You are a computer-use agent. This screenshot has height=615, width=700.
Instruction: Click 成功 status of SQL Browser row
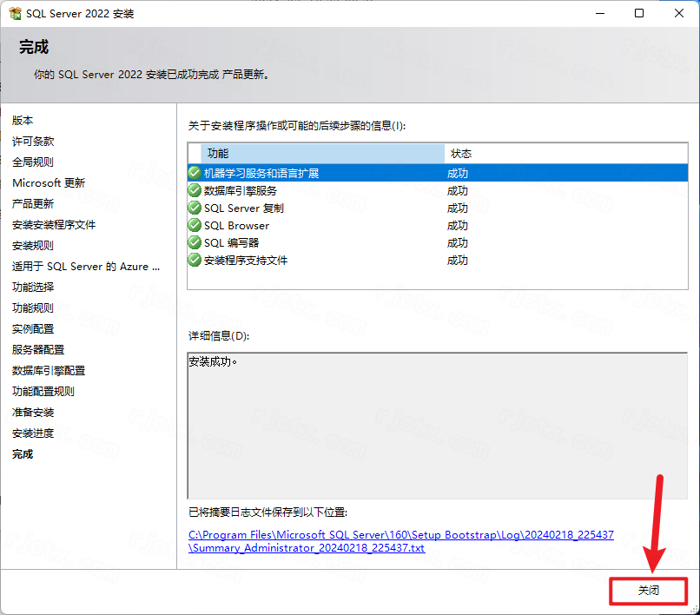pyautogui.click(x=458, y=226)
